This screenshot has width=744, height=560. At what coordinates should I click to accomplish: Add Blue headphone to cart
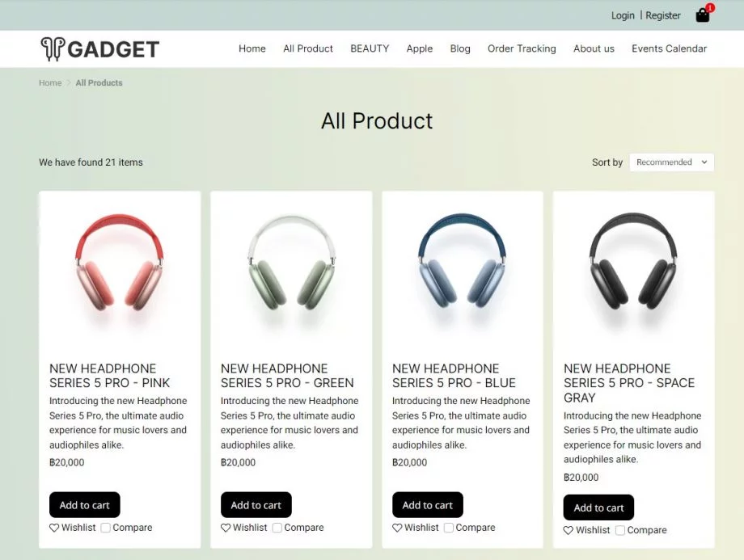pyautogui.click(x=428, y=505)
